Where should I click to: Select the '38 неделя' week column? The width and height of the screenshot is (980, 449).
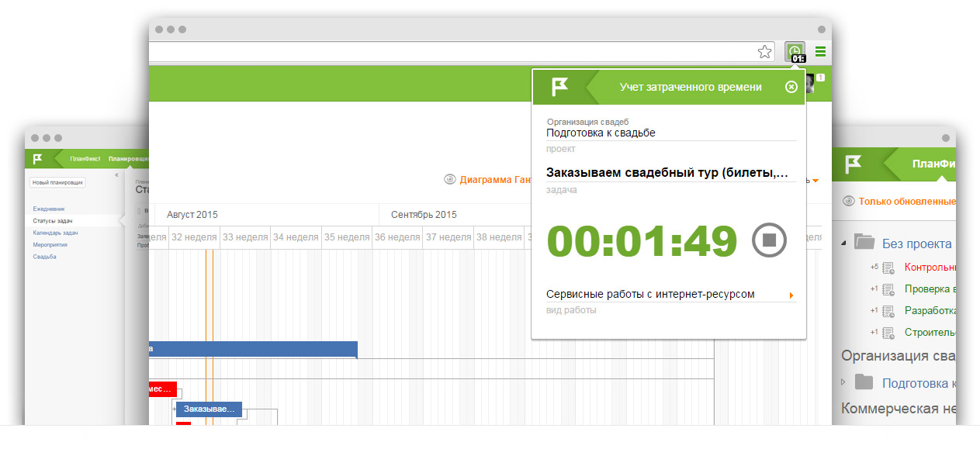499,237
